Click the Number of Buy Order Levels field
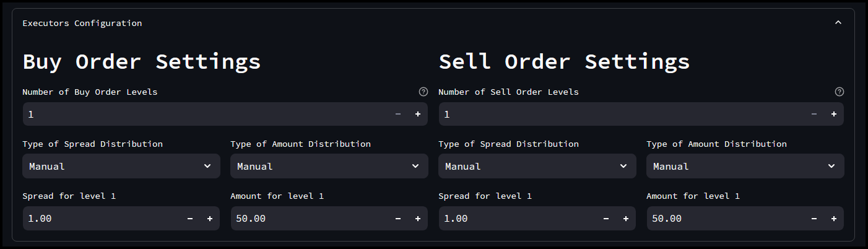 coord(204,114)
